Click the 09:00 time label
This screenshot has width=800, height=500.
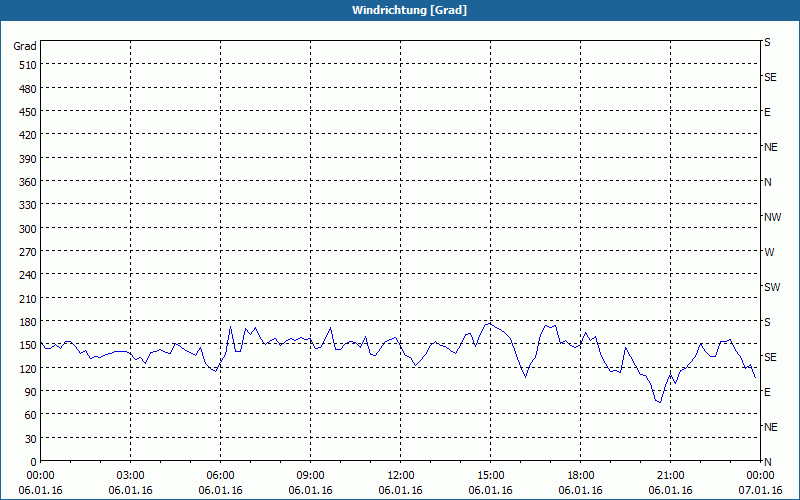tap(310, 476)
